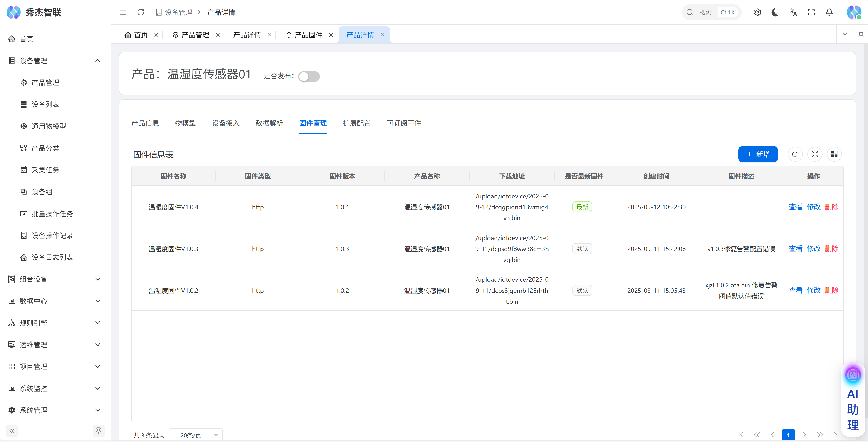This screenshot has width=868, height=442.
Task: Open notifications bell icon
Action: coord(829,12)
